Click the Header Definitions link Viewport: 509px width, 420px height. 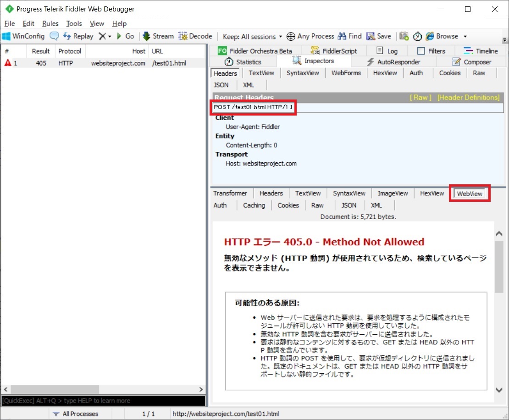(468, 97)
